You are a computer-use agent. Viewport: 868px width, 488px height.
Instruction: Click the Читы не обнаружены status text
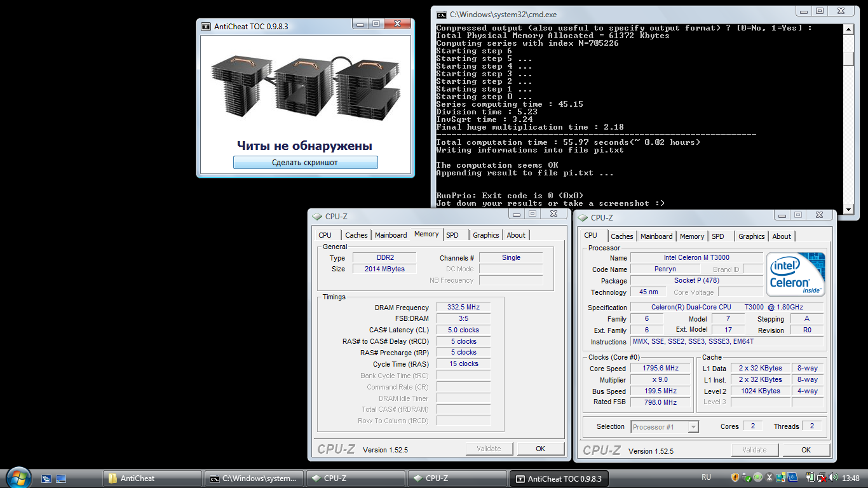pyautogui.click(x=305, y=146)
